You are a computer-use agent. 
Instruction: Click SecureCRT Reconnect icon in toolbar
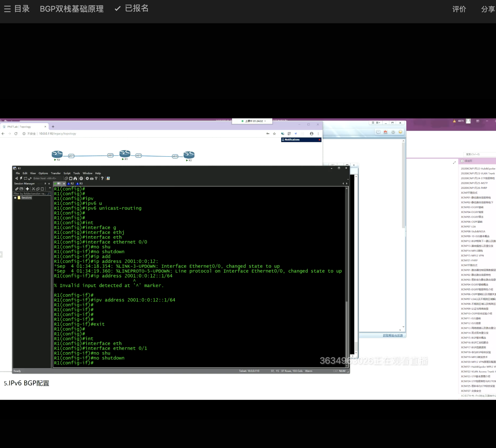25,178
